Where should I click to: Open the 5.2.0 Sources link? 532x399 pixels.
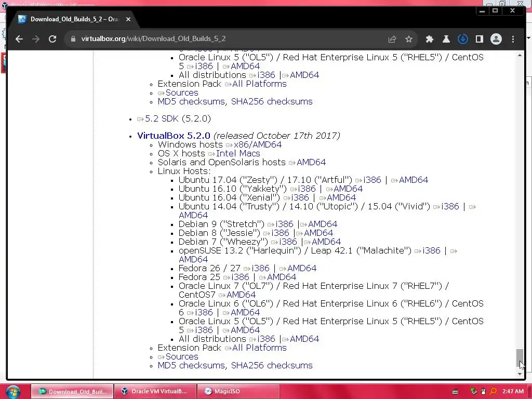[182, 356]
